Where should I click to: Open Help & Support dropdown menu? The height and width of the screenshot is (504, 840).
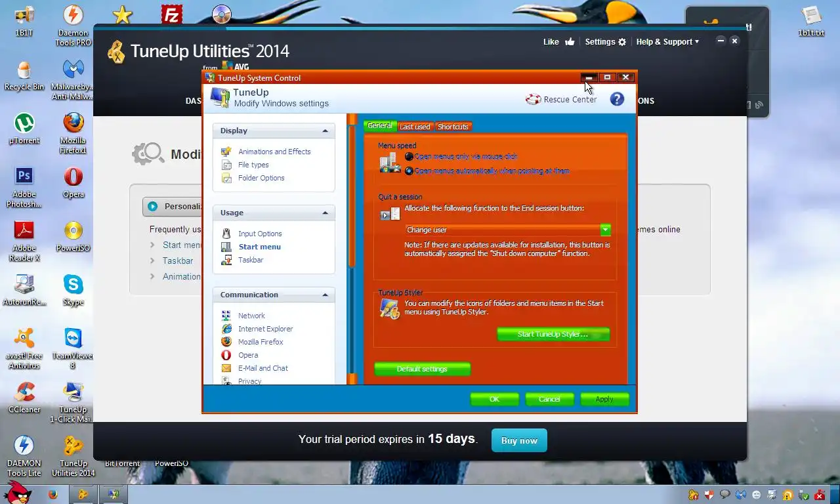[667, 41]
